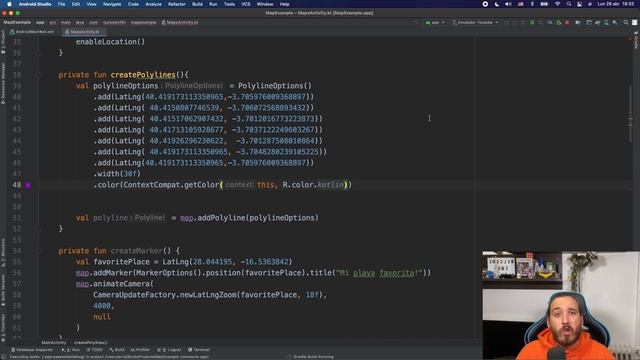Screen dimensions: 640x360
Task: Open the app run configuration dropdown
Action: 435,22
